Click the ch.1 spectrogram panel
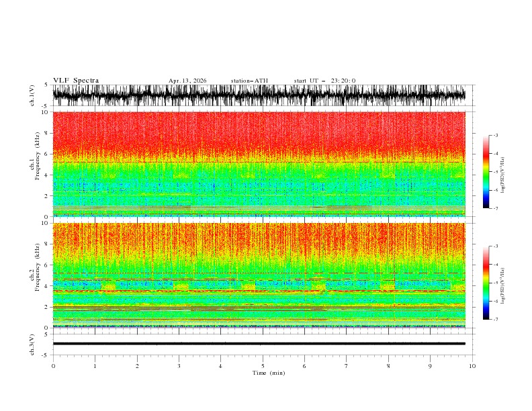Image resolution: width=532 pixels, height=411 pixels. tap(259, 164)
